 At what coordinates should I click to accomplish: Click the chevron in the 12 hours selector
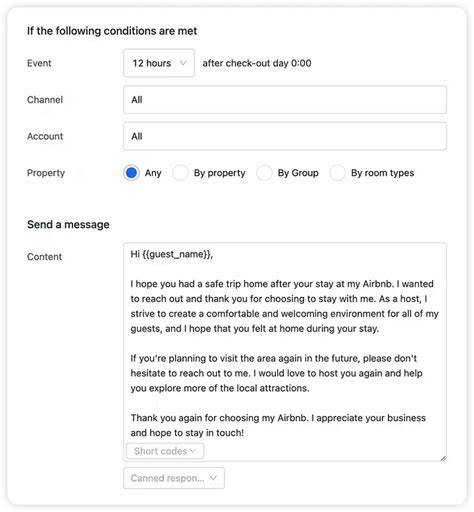point(183,63)
